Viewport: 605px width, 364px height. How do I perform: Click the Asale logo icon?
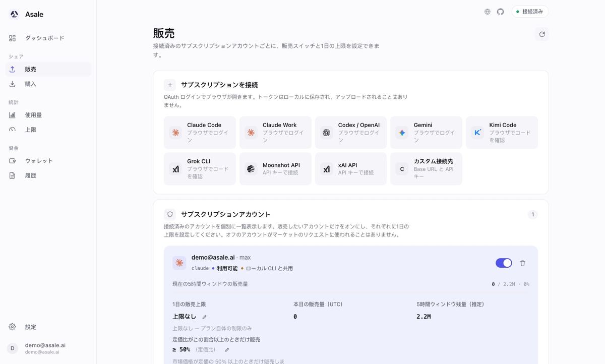tap(14, 14)
